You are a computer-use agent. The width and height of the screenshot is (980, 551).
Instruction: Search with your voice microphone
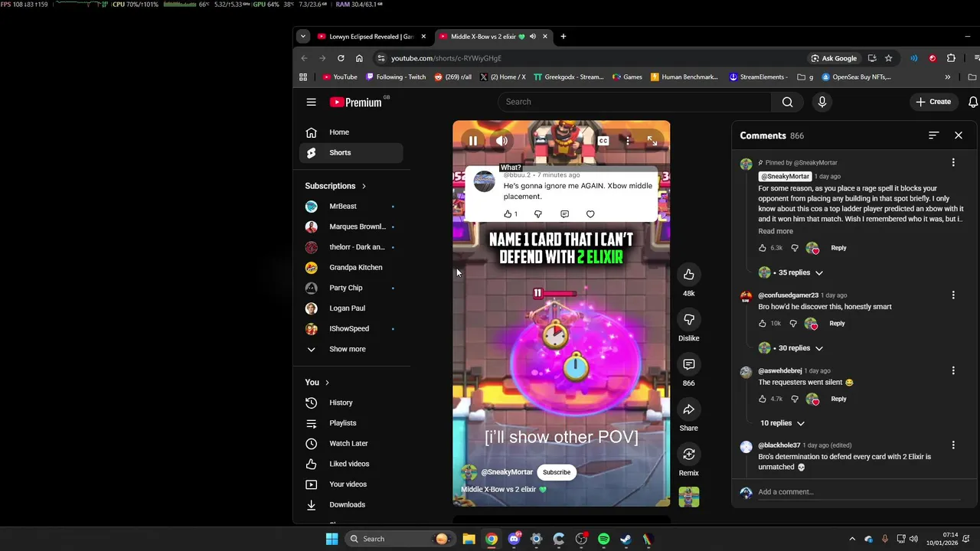822,102
